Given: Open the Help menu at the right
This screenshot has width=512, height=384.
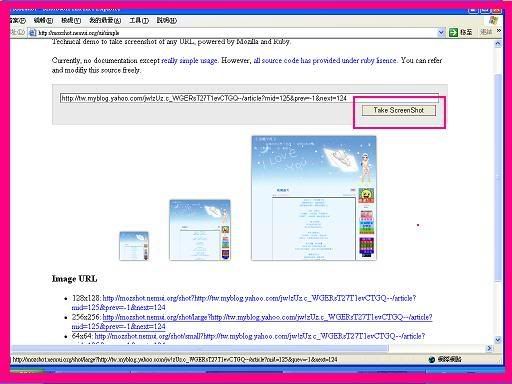Looking at the screenshot, I should click(166, 20).
